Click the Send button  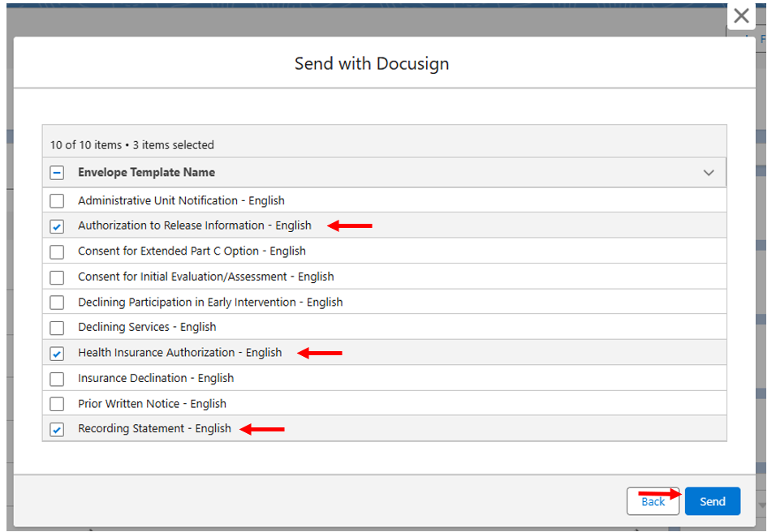point(712,501)
